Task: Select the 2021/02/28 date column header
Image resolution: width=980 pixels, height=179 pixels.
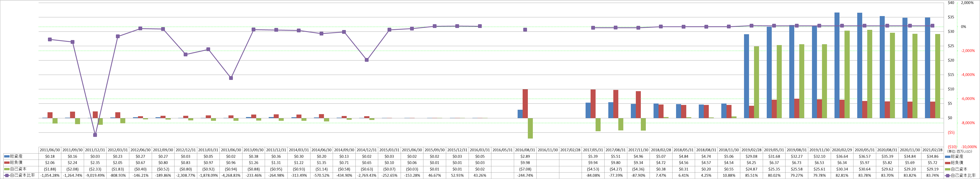Action: point(932,150)
